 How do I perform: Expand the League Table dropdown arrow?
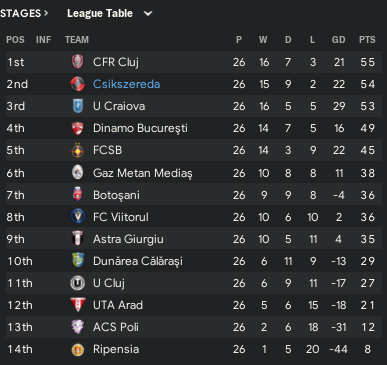coord(148,14)
